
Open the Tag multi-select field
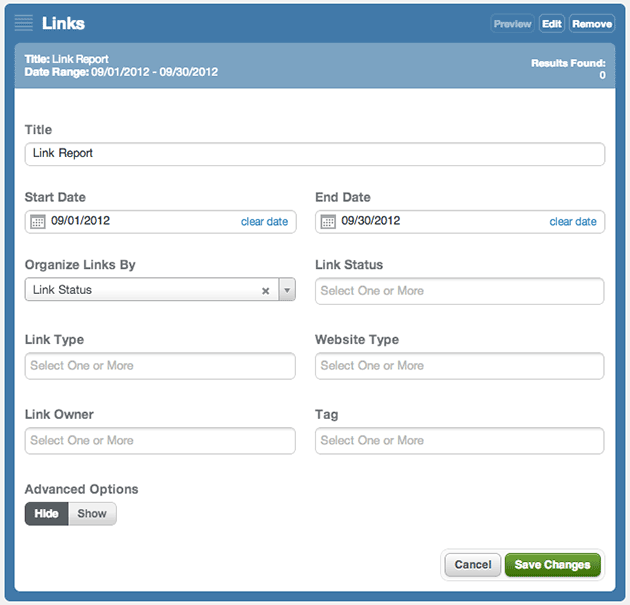point(459,441)
